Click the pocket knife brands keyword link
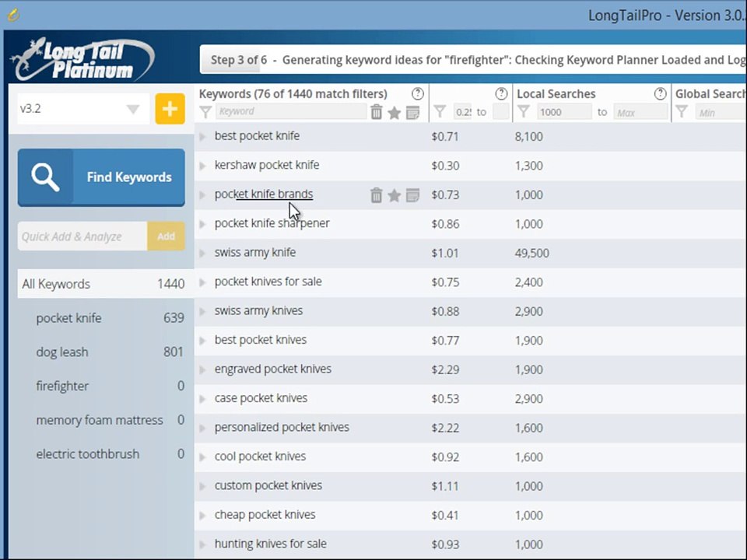Image resolution: width=747 pixels, height=560 pixels. coord(264,194)
